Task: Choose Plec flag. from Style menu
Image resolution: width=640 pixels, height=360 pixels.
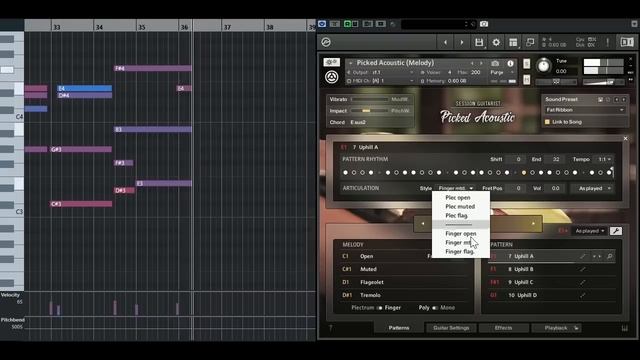Action: [456, 216]
